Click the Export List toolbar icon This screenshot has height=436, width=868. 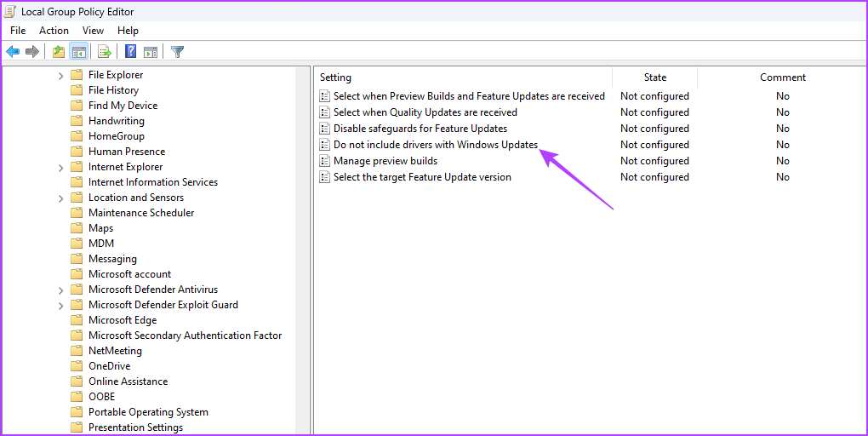pyautogui.click(x=105, y=52)
